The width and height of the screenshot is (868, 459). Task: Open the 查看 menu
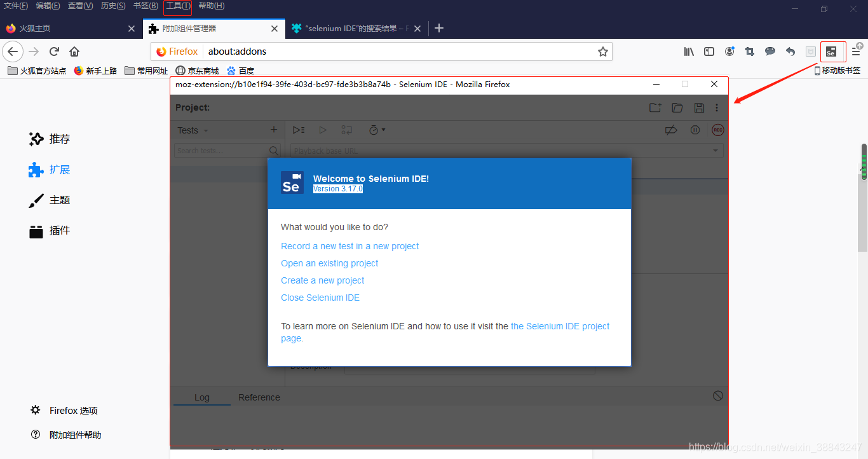80,6
